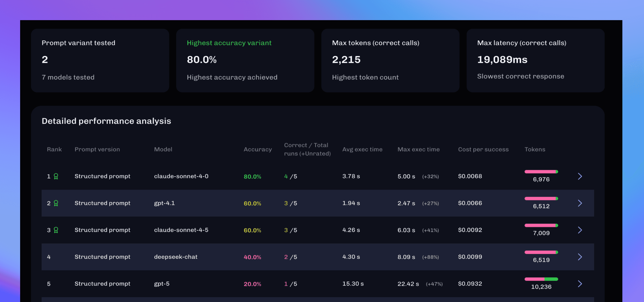Click the gpt-5 token usage bar
This screenshot has width=644, height=302.
(x=541, y=279)
